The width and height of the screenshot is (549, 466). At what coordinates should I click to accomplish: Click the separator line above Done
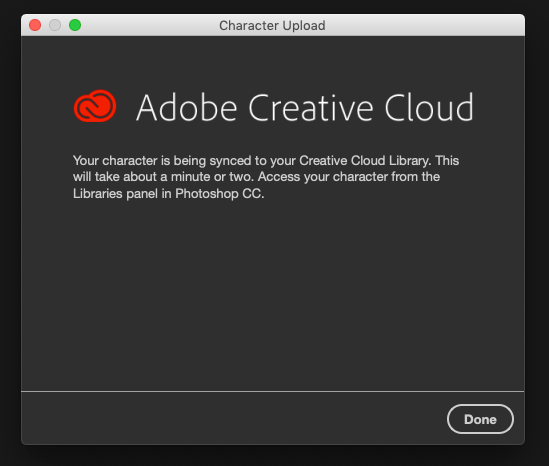point(272,391)
